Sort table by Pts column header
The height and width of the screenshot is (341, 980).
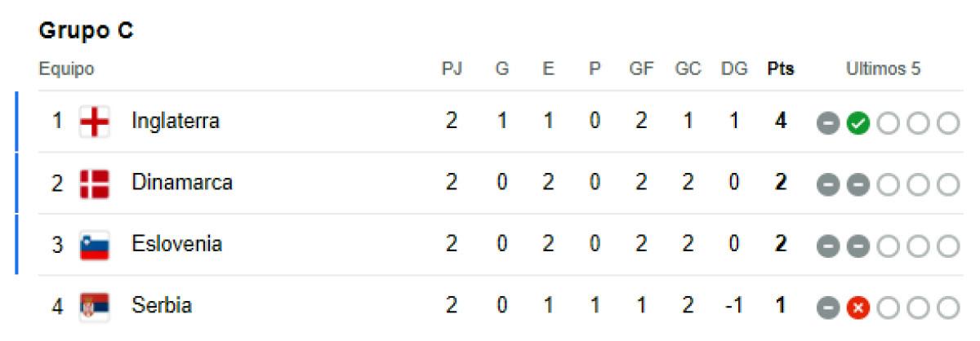coord(781,69)
